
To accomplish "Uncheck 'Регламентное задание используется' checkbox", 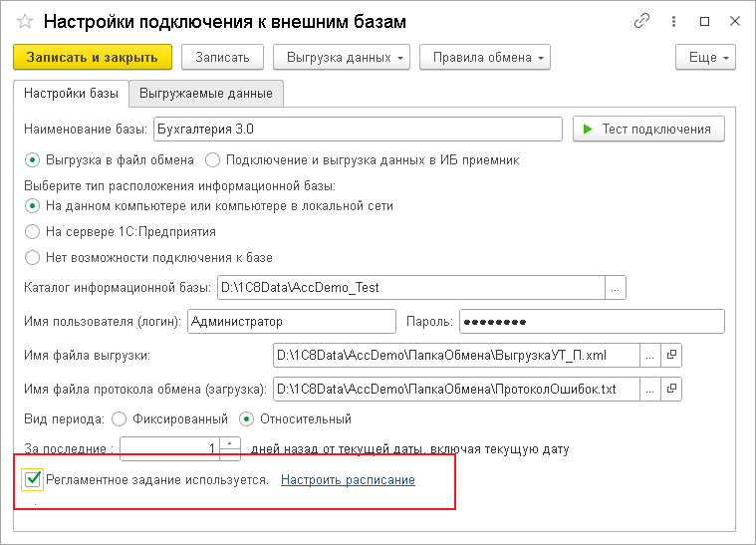I will (33, 479).
